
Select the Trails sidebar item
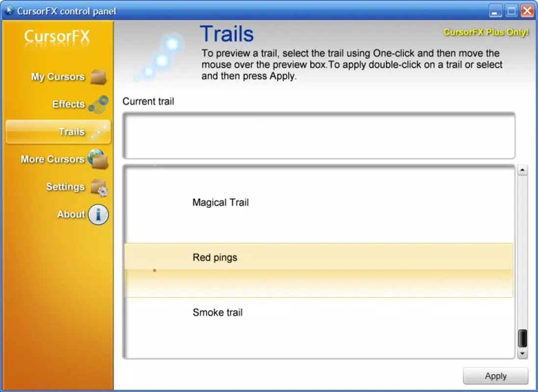click(x=58, y=132)
